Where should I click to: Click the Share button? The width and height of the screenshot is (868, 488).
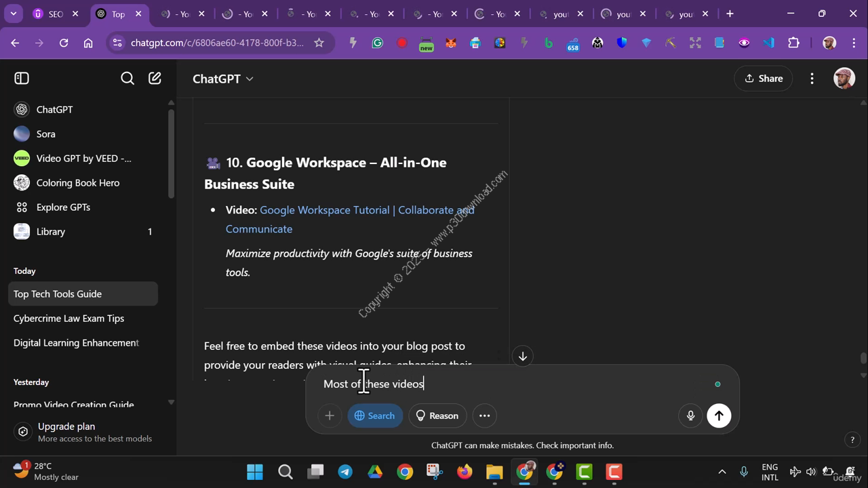[x=764, y=79]
